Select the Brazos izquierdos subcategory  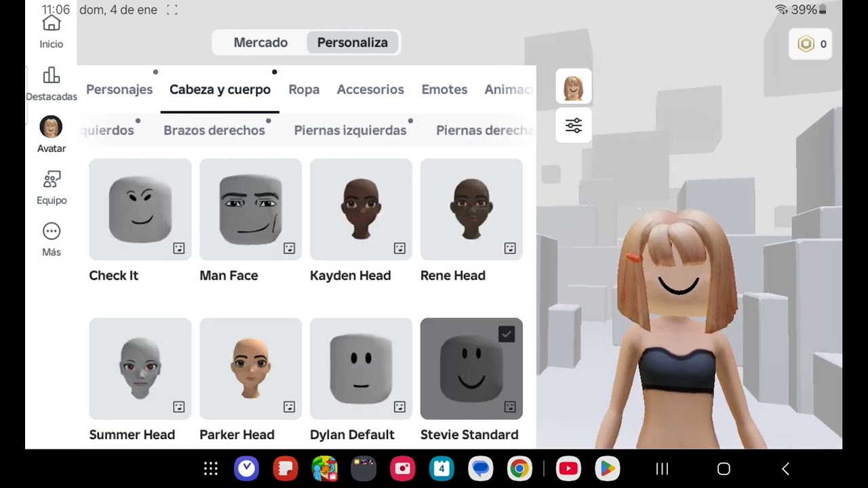coord(106,130)
